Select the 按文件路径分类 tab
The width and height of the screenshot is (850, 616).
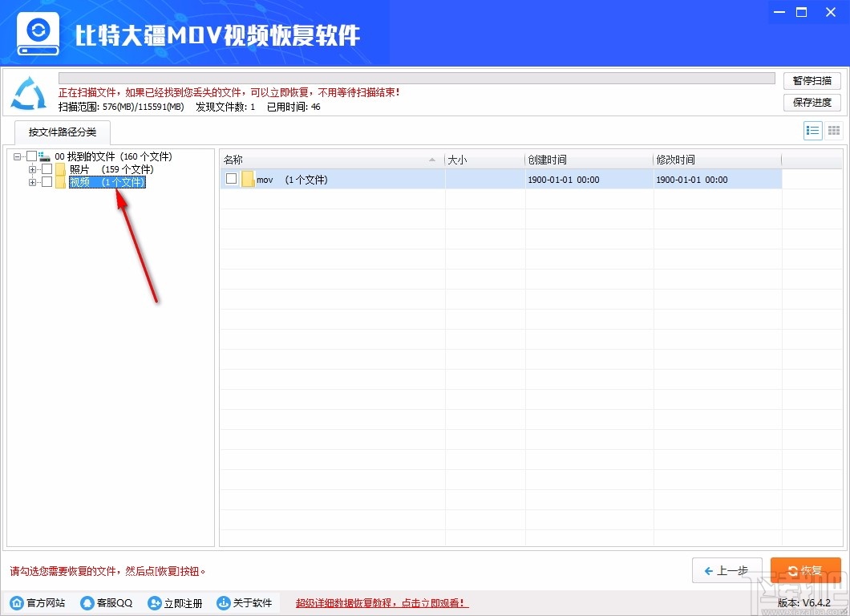click(62, 132)
